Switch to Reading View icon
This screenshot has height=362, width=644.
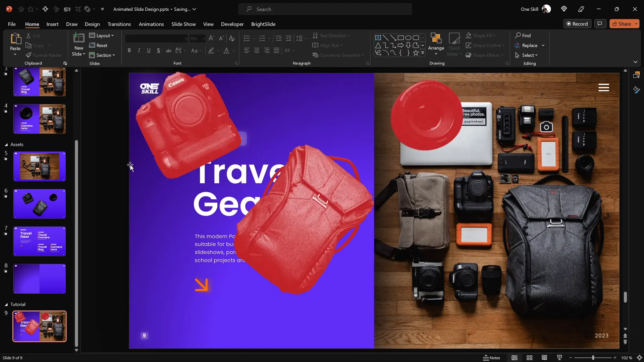click(x=544, y=358)
